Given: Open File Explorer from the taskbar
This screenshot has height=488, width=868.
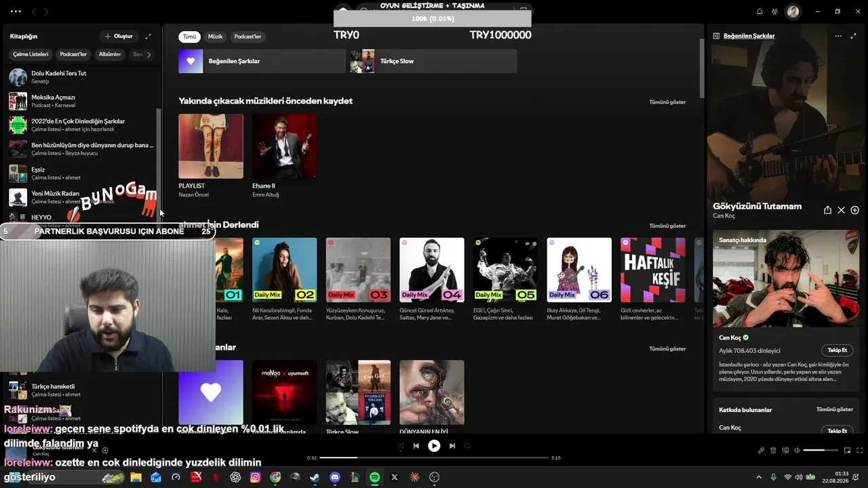Looking at the screenshot, I should (136, 477).
